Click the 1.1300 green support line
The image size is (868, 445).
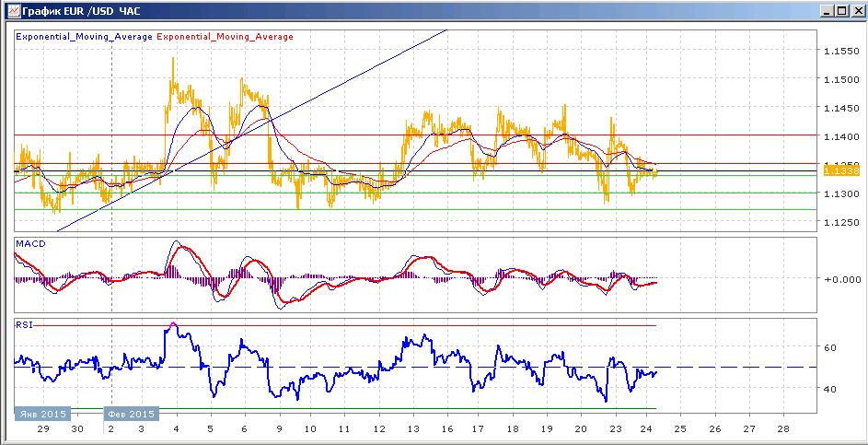415,193
